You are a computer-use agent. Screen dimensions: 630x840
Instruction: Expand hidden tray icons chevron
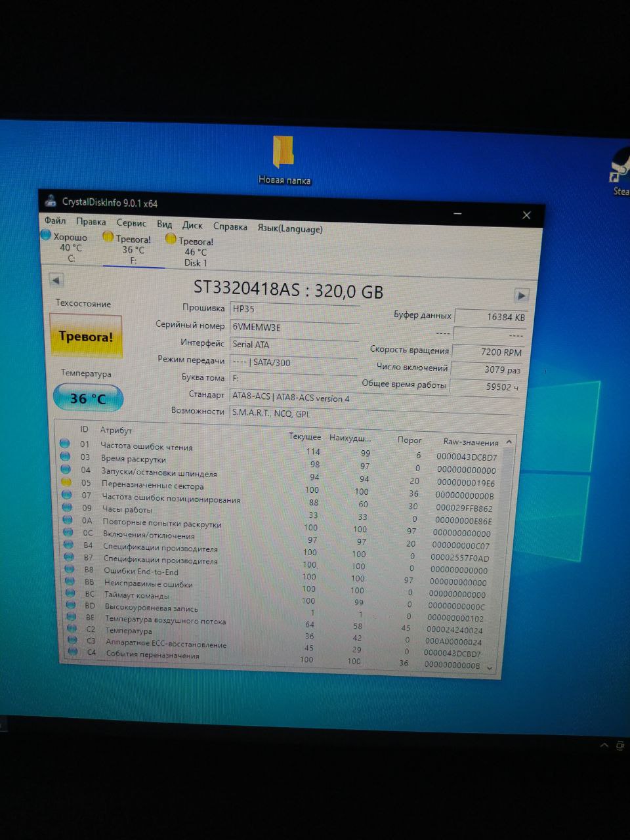click(x=604, y=745)
